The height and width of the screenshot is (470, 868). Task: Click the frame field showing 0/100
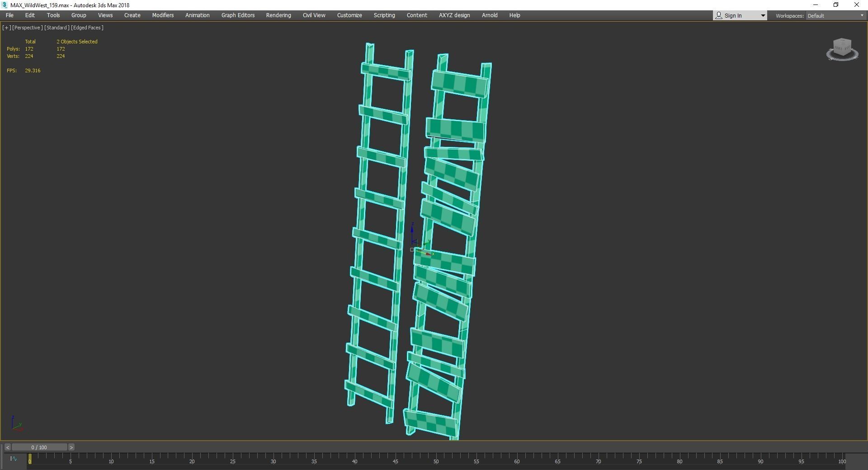tap(40, 447)
